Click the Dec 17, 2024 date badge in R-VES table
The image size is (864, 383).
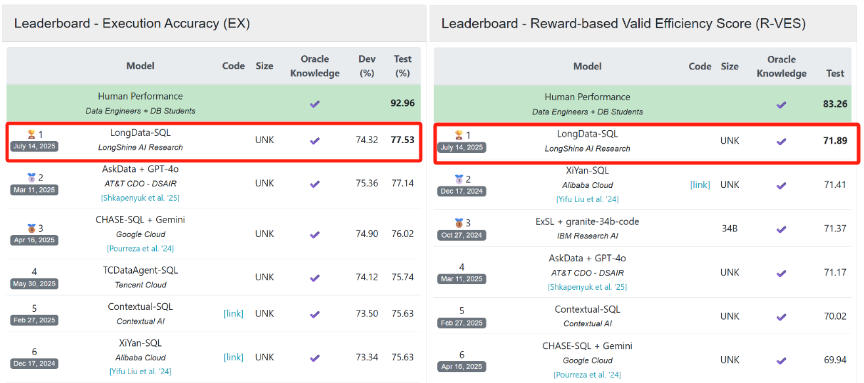point(461,192)
